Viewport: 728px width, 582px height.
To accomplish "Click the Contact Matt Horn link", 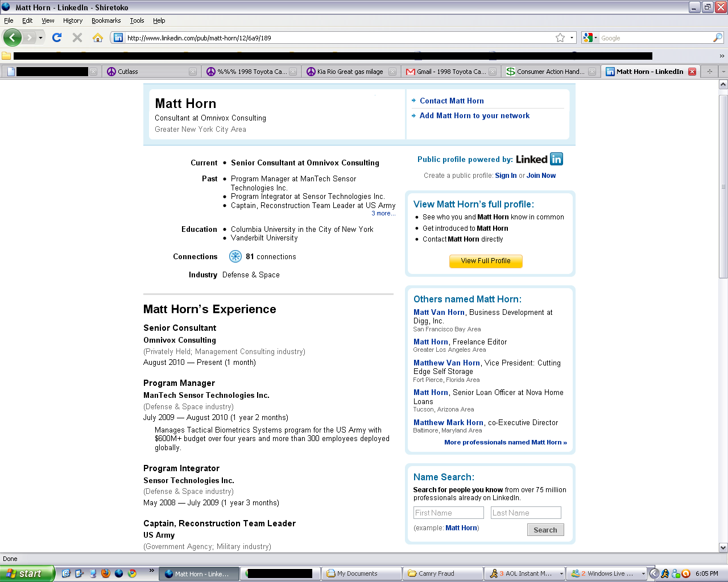I will (x=452, y=101).
